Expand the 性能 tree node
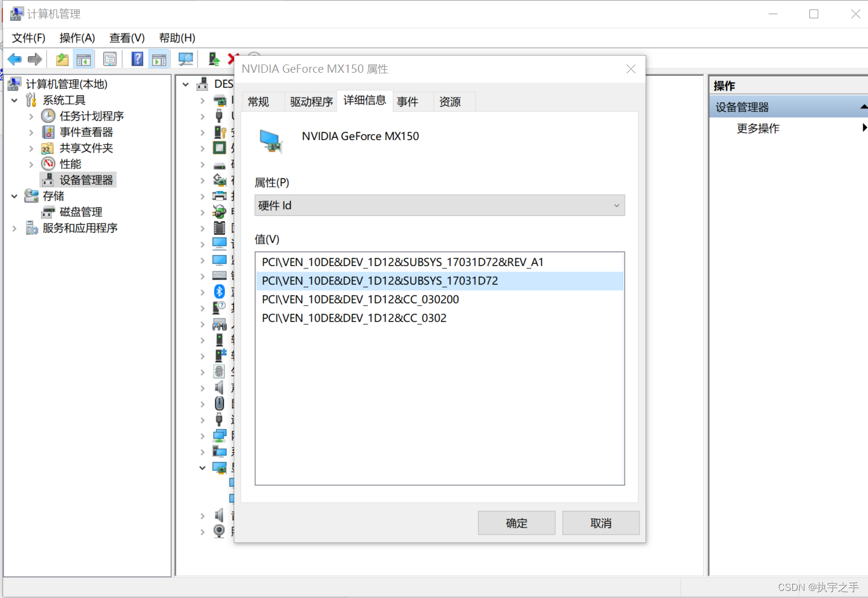 (x=31, y=164)
